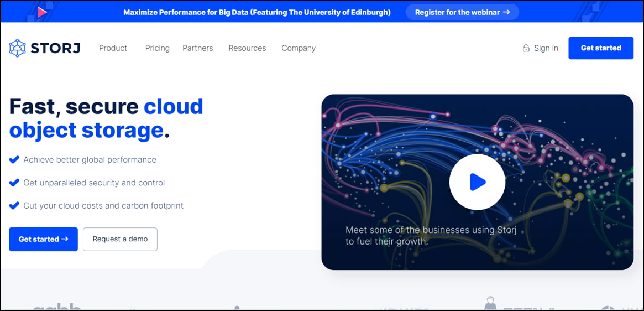This screenshot has height=311, width=644.
Task: Click Register for the webinar button
Action: click(462, 12)
